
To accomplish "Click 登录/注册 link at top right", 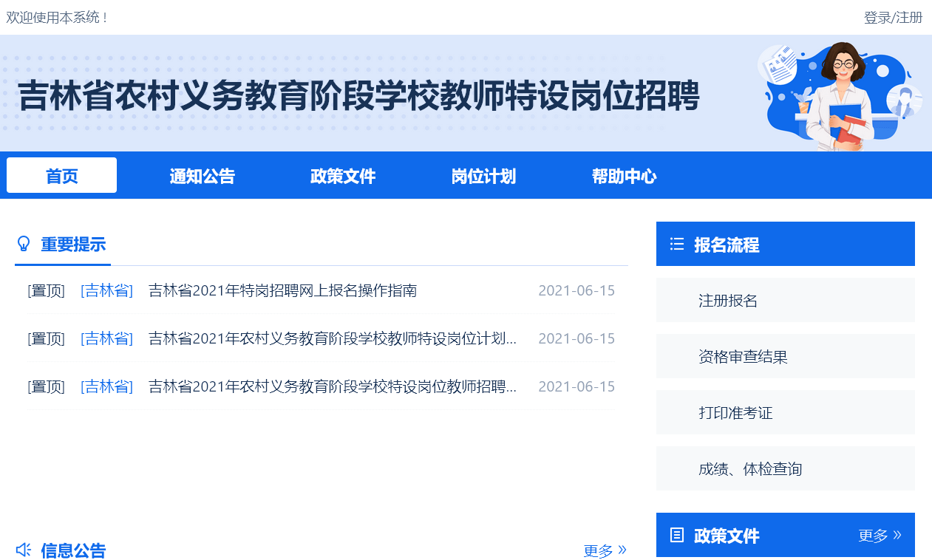I will point(894,17).
